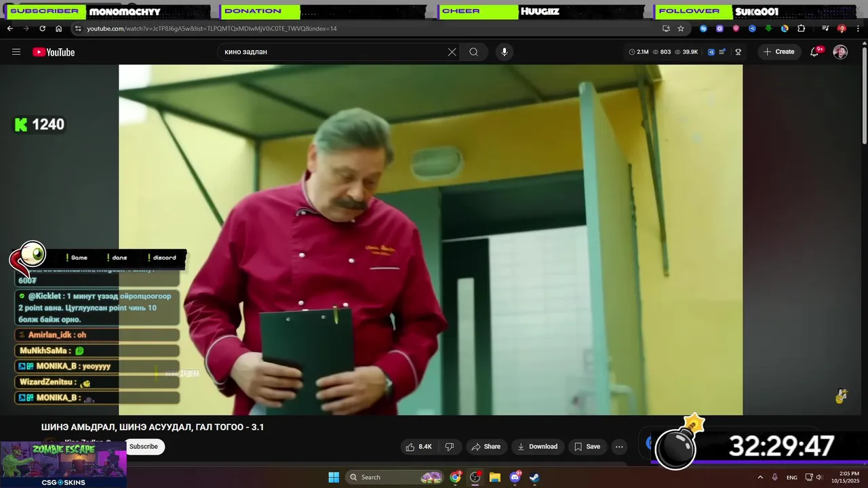
Task: Click the Windows taskbar Search box
Action: pos(395,477)
